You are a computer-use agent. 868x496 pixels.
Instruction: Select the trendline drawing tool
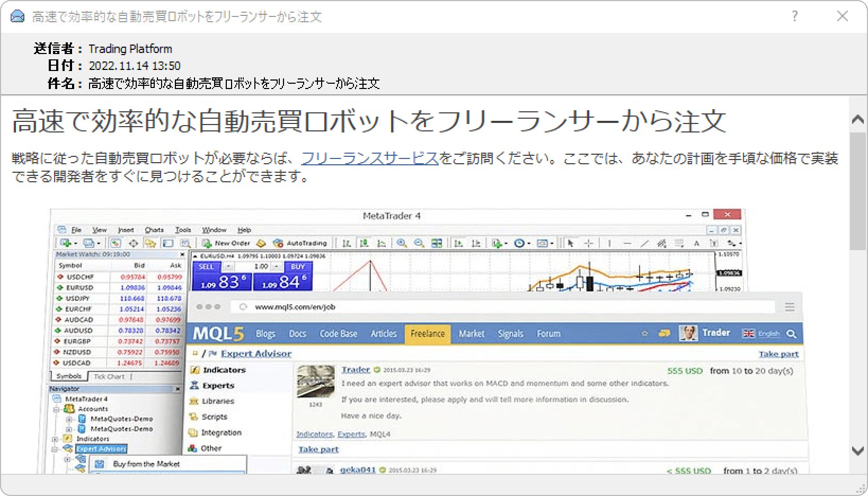click(x=644, y=243)
